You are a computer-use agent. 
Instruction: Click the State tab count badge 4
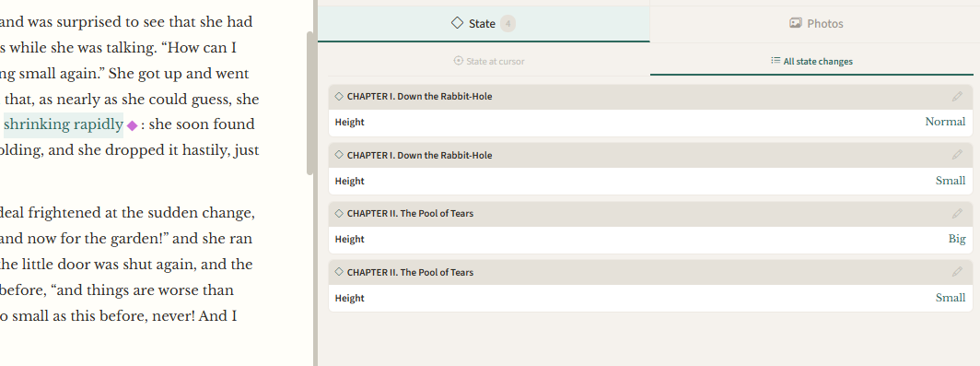point(507,24)
